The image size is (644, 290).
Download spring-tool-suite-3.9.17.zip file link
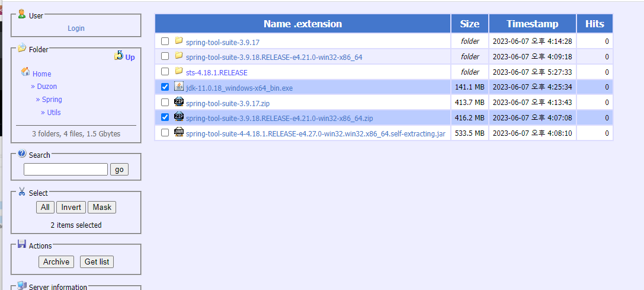coord(228,103)
